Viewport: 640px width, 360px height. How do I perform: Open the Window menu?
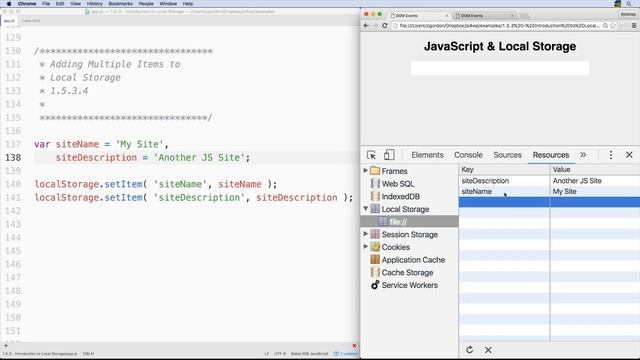pyautogui.click(x=168, y=4)
